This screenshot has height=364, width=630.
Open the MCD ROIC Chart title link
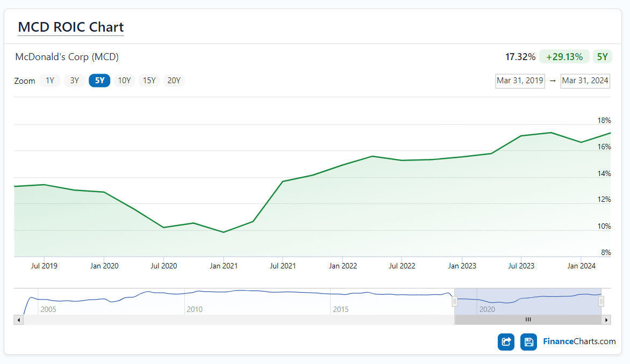(71, 27)
